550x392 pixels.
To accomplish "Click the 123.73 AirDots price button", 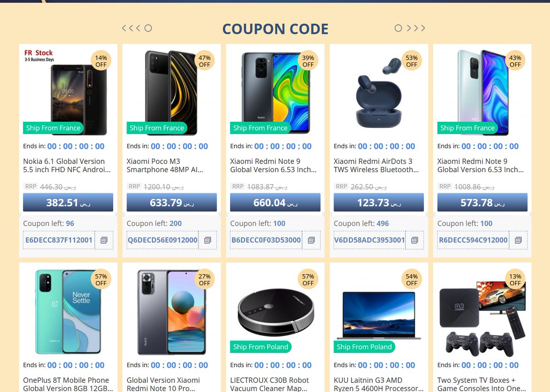I will coord(379,202).
